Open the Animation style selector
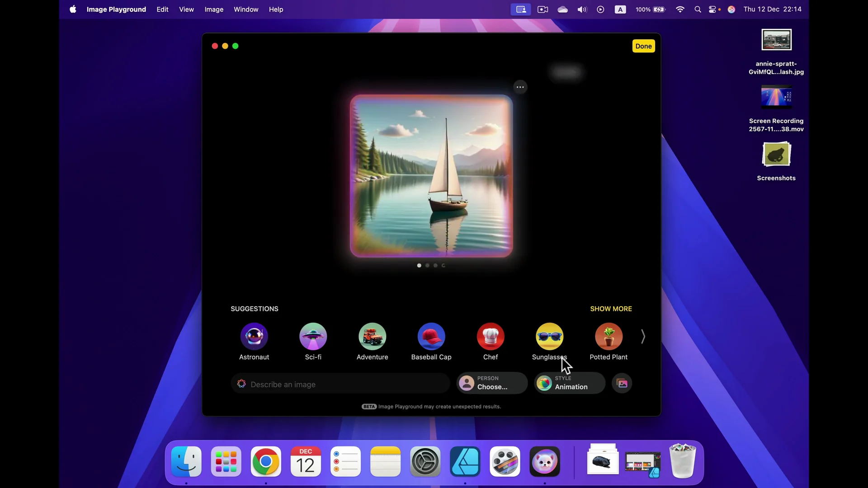Viewport: 868px width, 488px height. tap(569, 383)
